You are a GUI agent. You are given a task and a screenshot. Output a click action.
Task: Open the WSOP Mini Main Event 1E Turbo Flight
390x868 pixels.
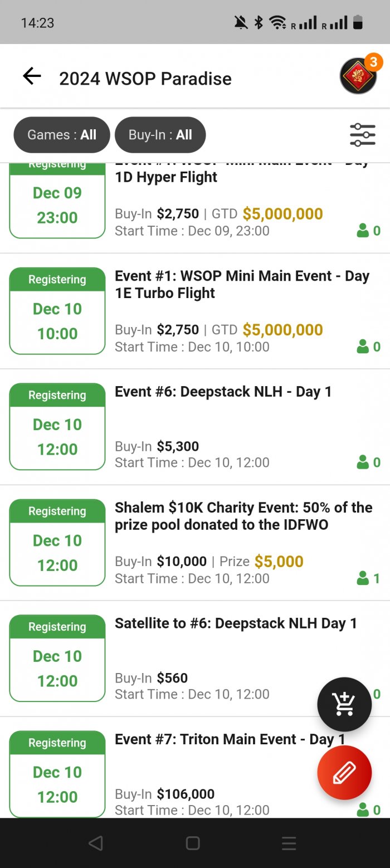tap(242, 284)
